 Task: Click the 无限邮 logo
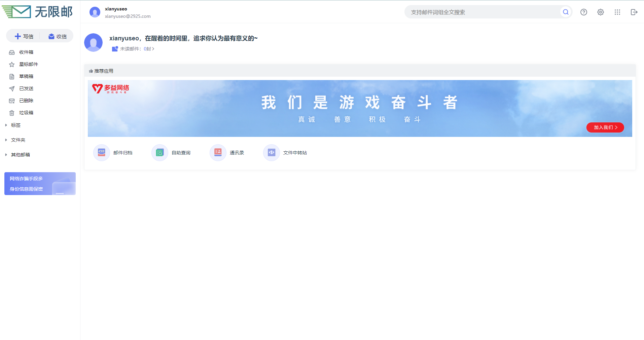click(x=37, y=12)
